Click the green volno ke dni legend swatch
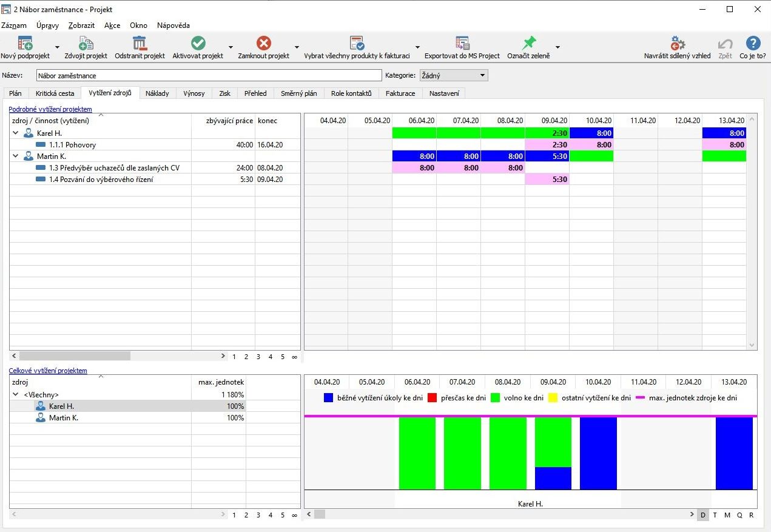 point(495,398)
